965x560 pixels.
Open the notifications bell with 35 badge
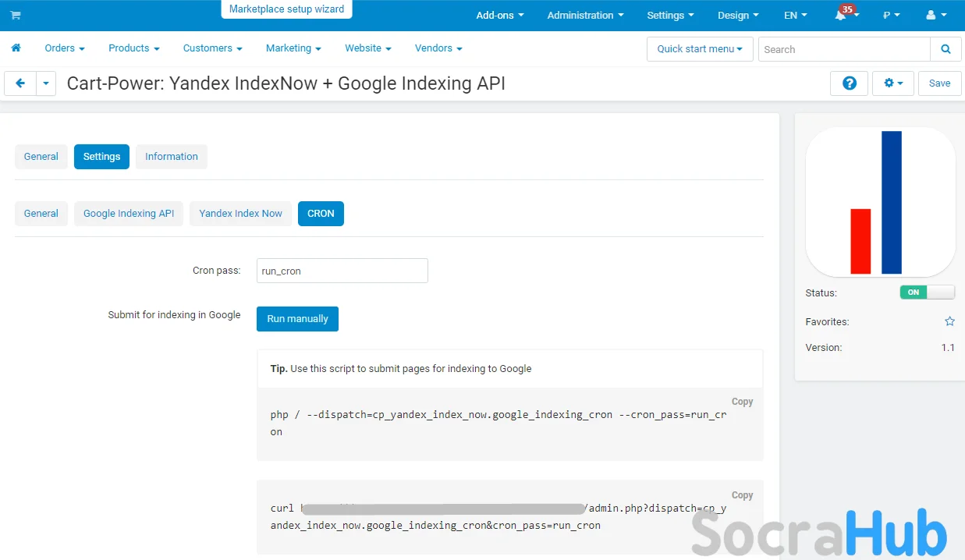point(842,16)
